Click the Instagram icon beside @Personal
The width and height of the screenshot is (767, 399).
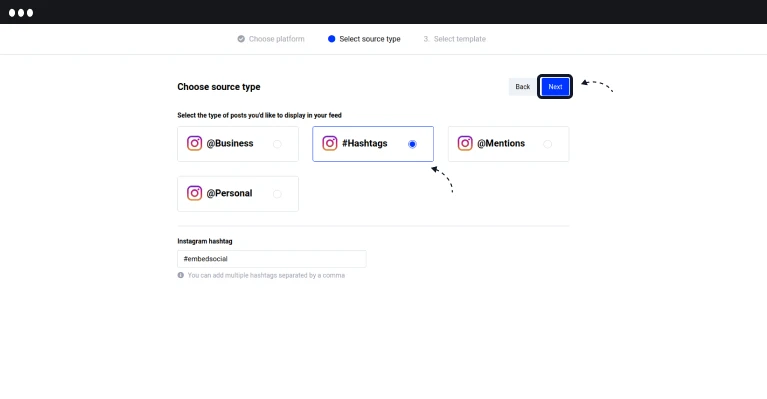click(x=194, y=193)
